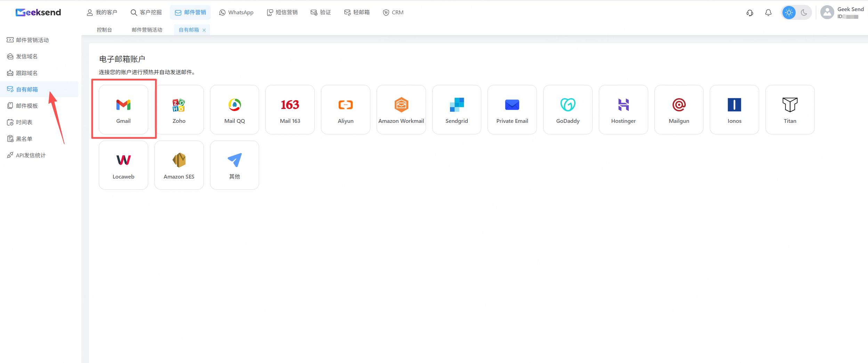Select the Private Email icon
Image resolution: width=868 pixels, height=363 pixels.
pyautogui.click(x=512, y=105)
